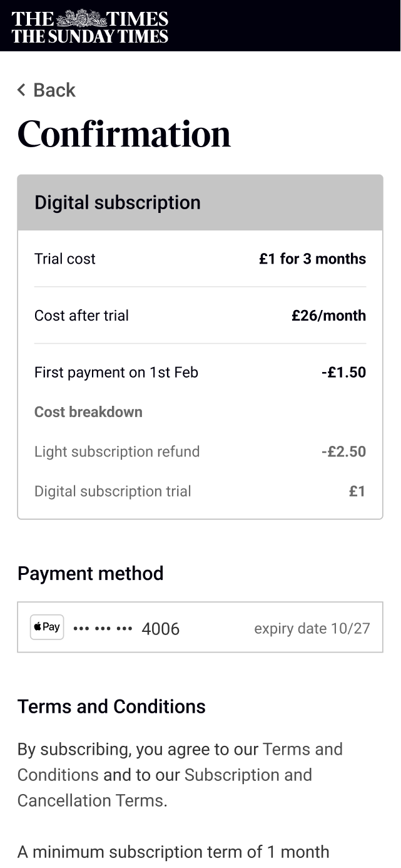Click the £26/month price text
401x868 pixels.
[328, 316]
